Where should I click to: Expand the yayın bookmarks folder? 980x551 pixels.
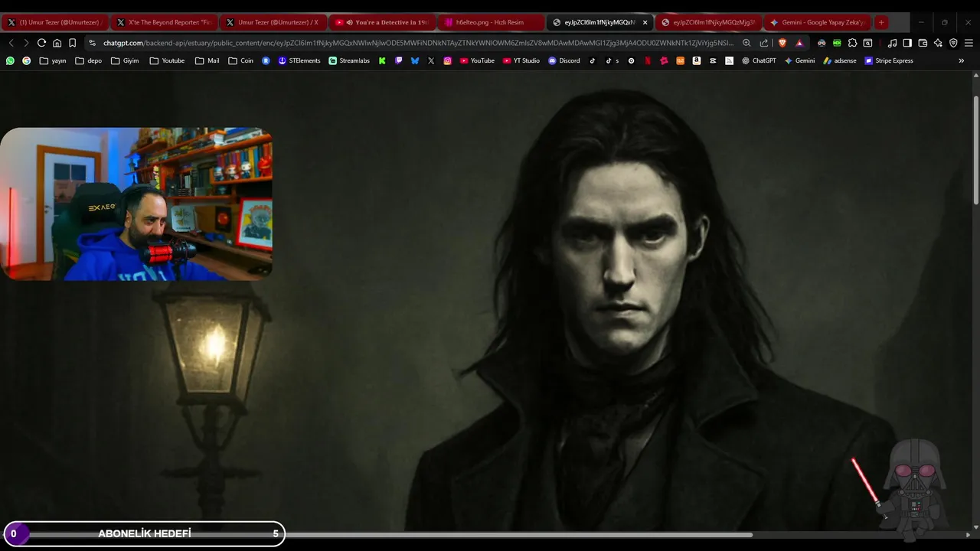pyautogui.click(x=53, y=60)
